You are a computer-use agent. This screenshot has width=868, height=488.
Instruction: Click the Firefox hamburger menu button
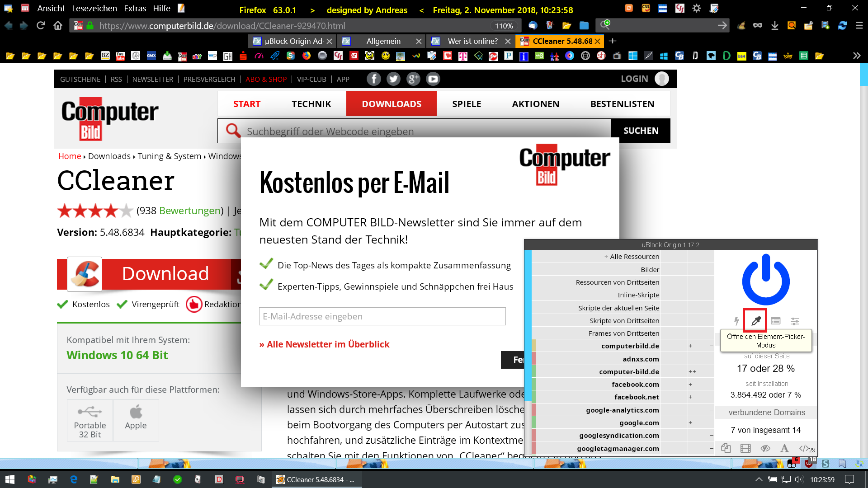(x=859, y=26)
